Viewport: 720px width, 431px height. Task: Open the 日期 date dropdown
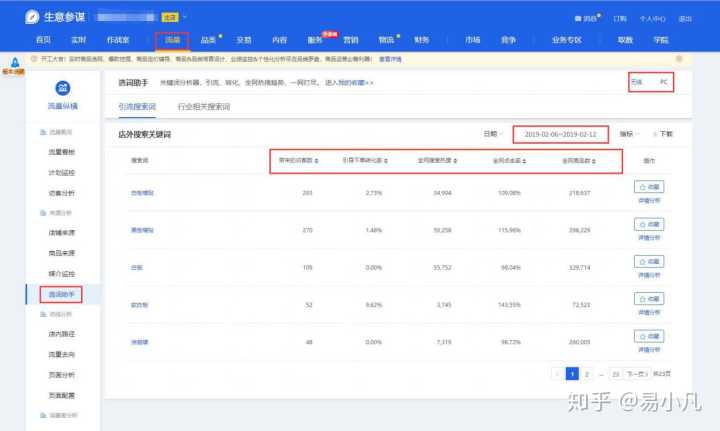click(492, 133)
